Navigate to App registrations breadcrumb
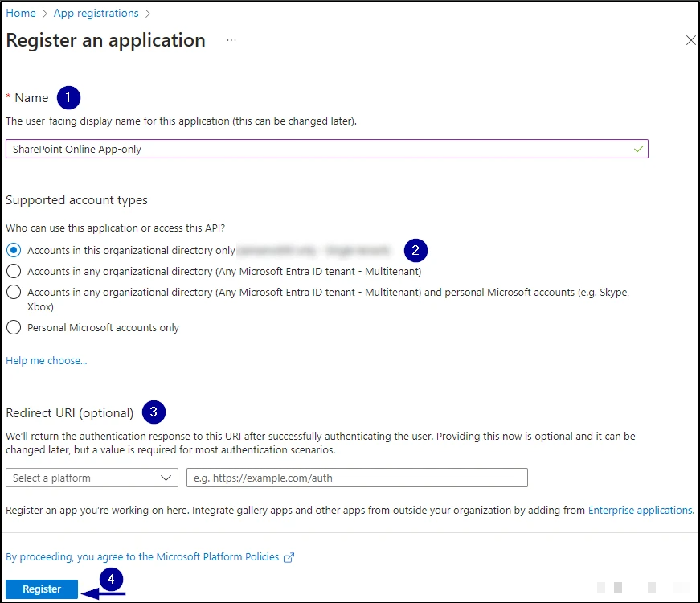The width and height of the screenshot is (700, 603). (x=96, y=13)
